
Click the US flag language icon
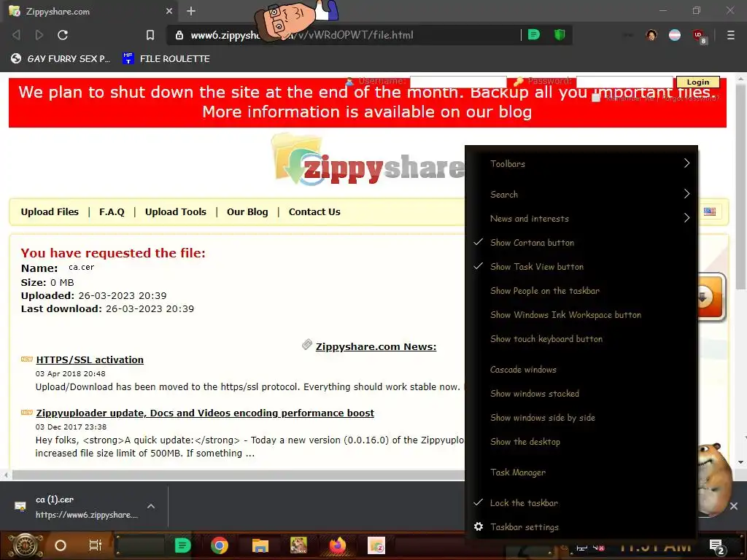click(x=709, y=211)
